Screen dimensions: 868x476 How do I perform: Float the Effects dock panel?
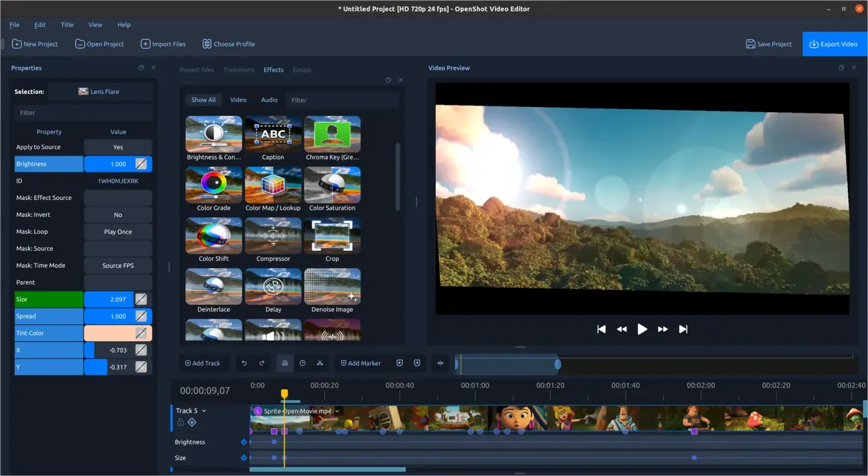coord(388,80)
